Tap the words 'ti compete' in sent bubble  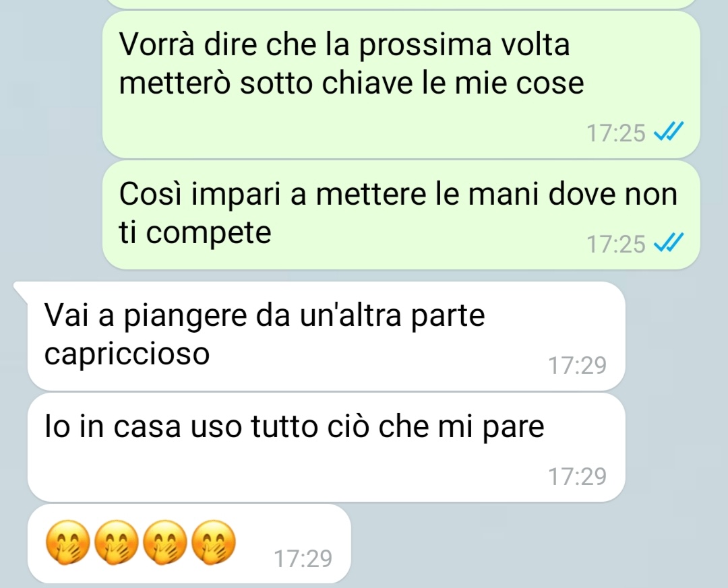[195, 233]
